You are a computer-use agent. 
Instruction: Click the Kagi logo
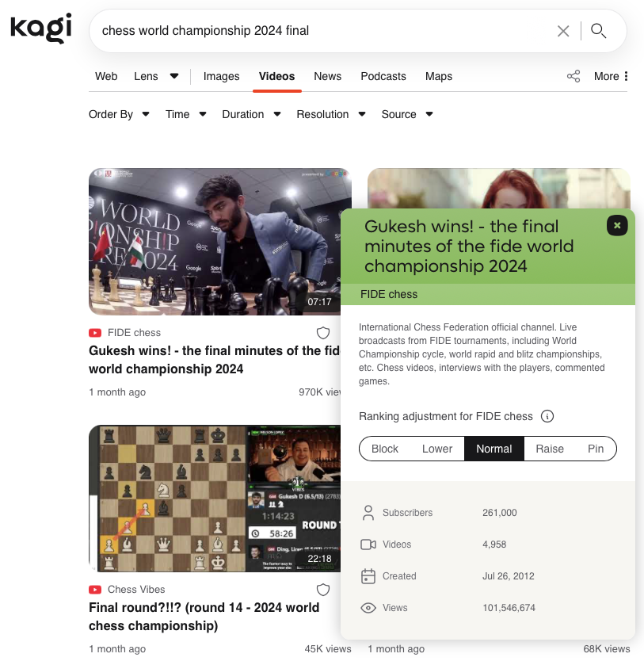(41, 28)
